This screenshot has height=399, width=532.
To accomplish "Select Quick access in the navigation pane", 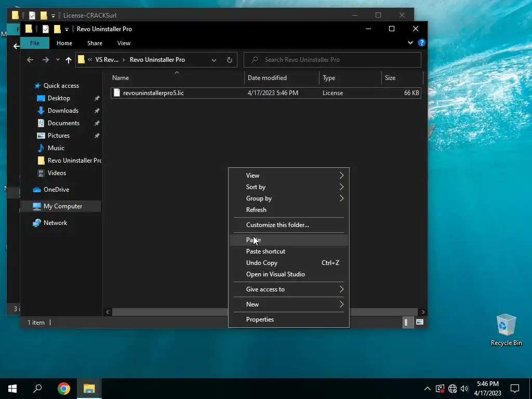I will tap(61, 86).
